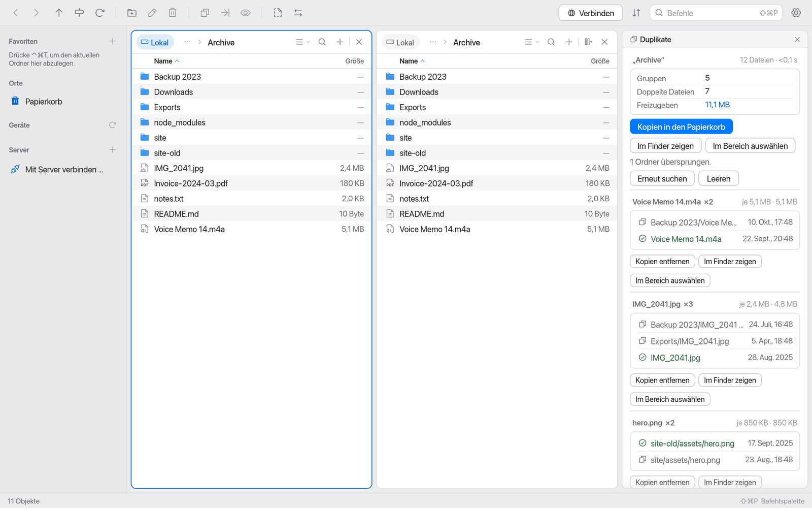This screenshot has height=508, width=812.
Task: Click the dashed-file selection icon
Action: (278, 13)
